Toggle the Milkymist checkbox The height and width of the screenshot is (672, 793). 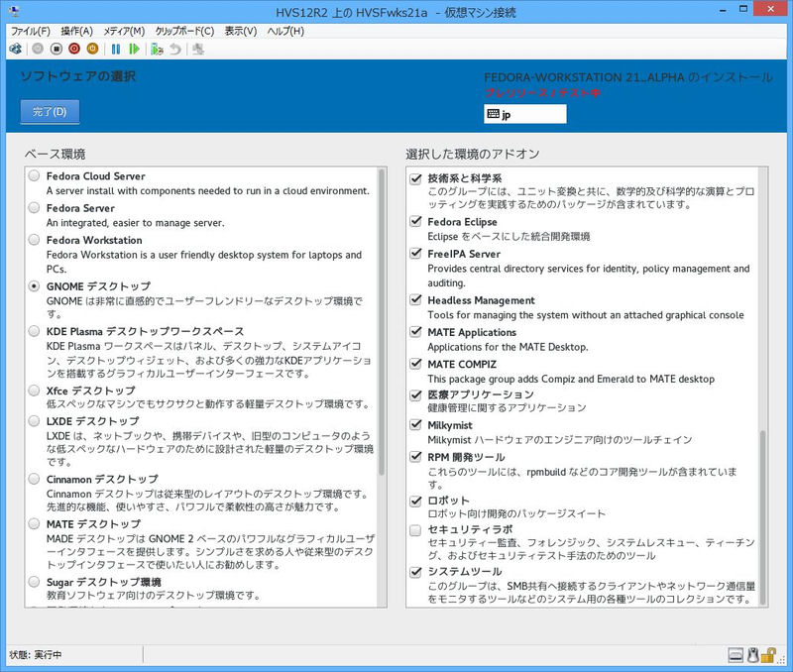415,425
